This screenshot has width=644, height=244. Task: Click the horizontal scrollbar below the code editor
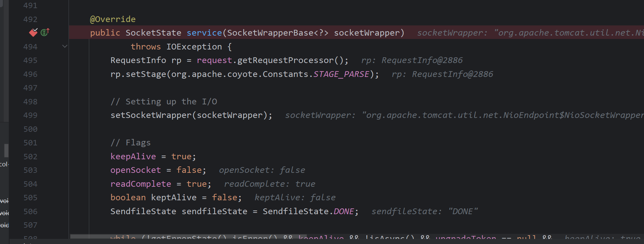tap(188, 236)
